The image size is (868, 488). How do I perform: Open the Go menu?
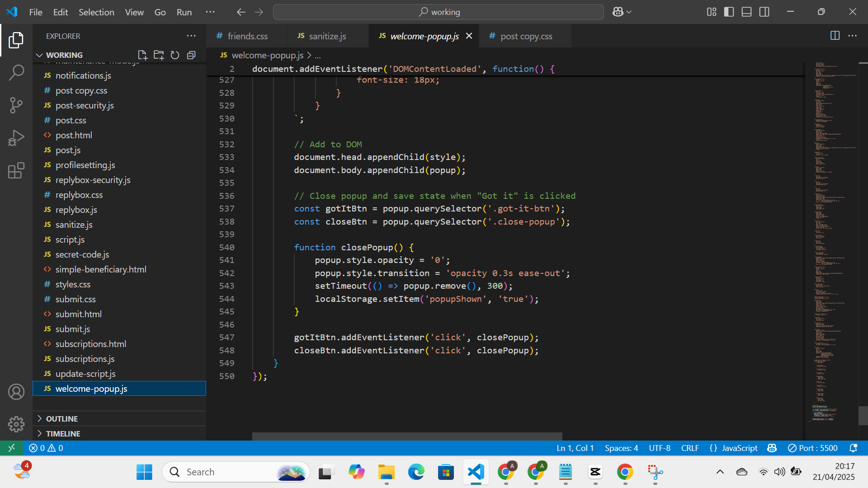160,12
